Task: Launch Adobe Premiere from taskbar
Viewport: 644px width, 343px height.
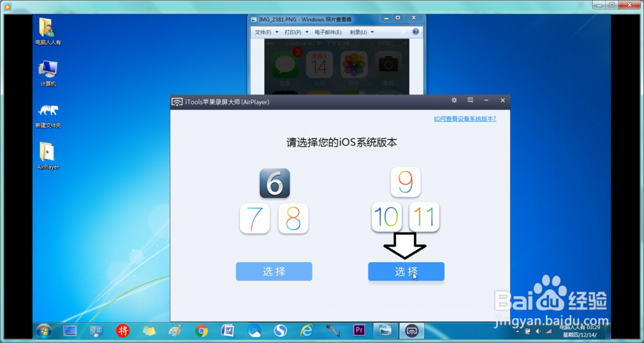Action: (359, 331)
